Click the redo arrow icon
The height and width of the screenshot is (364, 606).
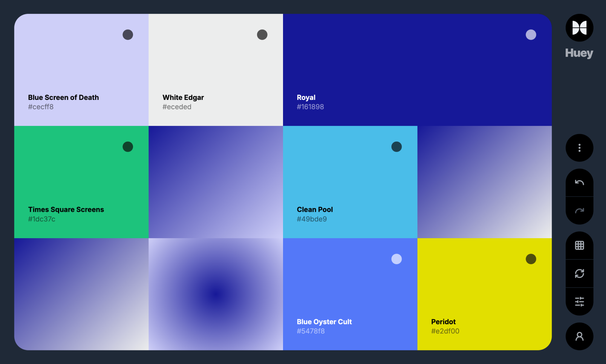coord(579,211)
